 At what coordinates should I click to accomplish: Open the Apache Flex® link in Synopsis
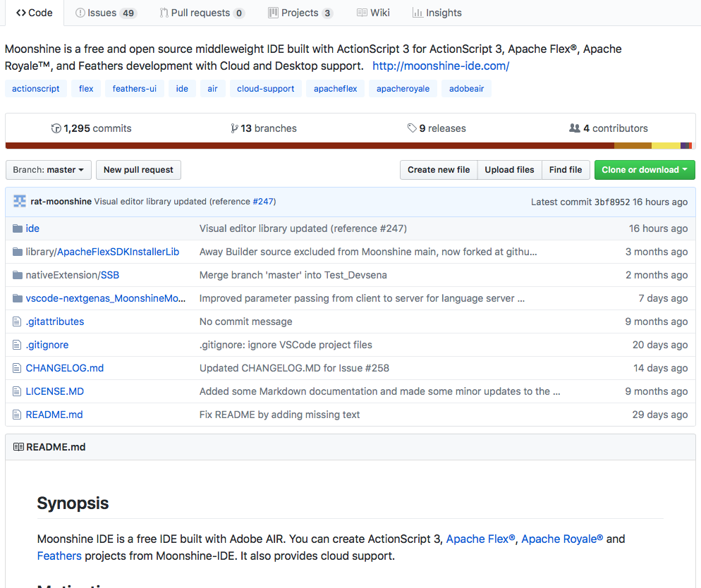[x=480, y=539]
